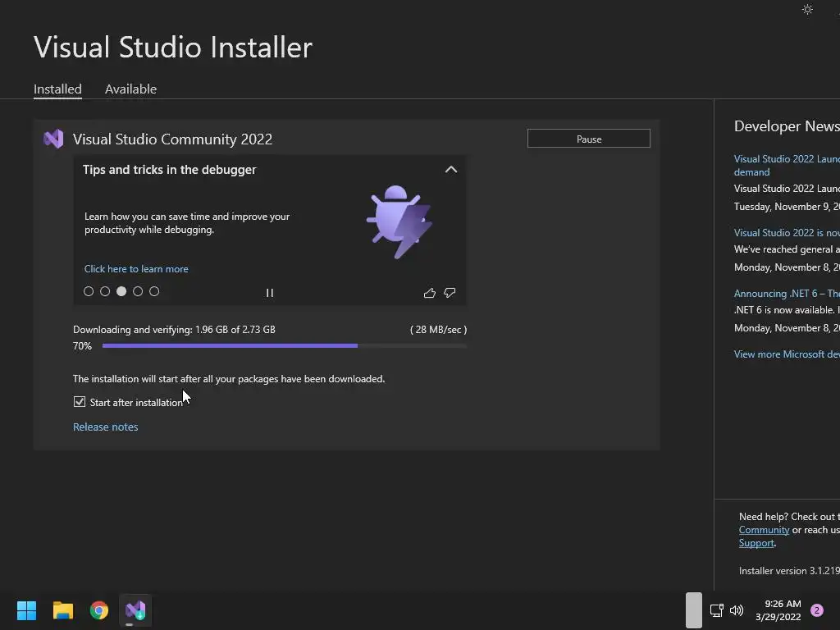Switch to the Available tab
This screenshot has height=630, width=840.
tap(130, 89)
